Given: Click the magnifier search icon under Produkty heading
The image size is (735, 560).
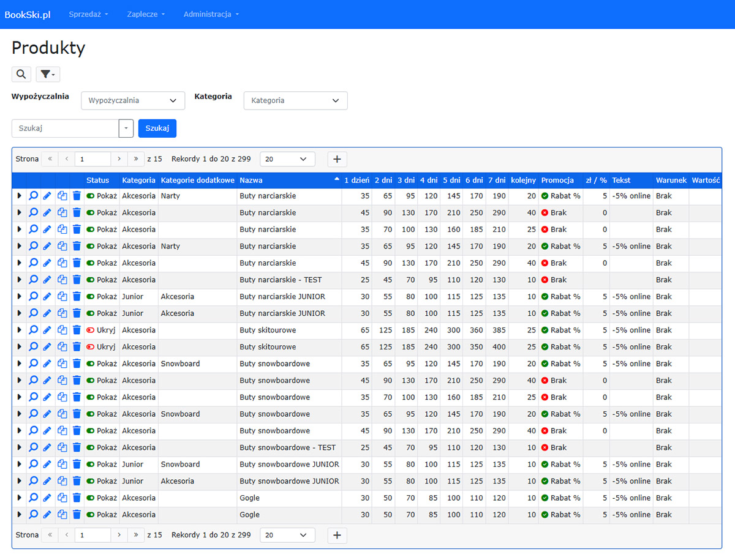Looking at the screenshot, I should coord(21,74).
